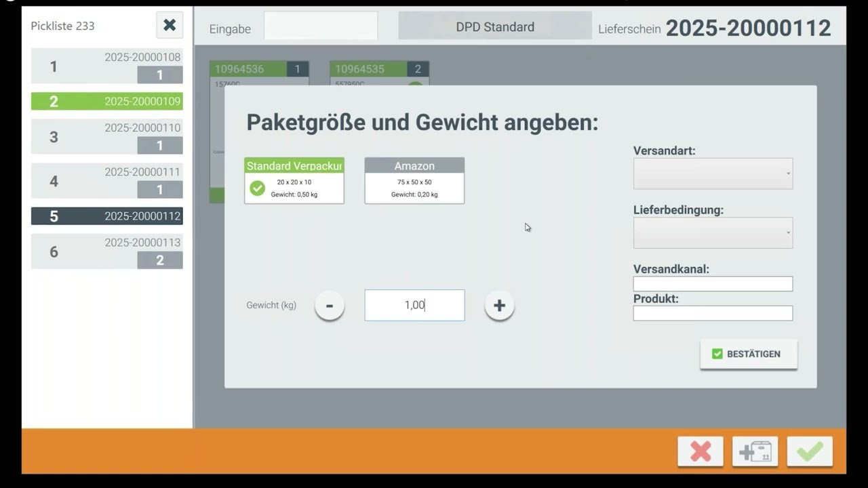Viewport: 868px width, 488px height.
Task: Select picklist entry 1 2025-20000108
Action: 107,66
